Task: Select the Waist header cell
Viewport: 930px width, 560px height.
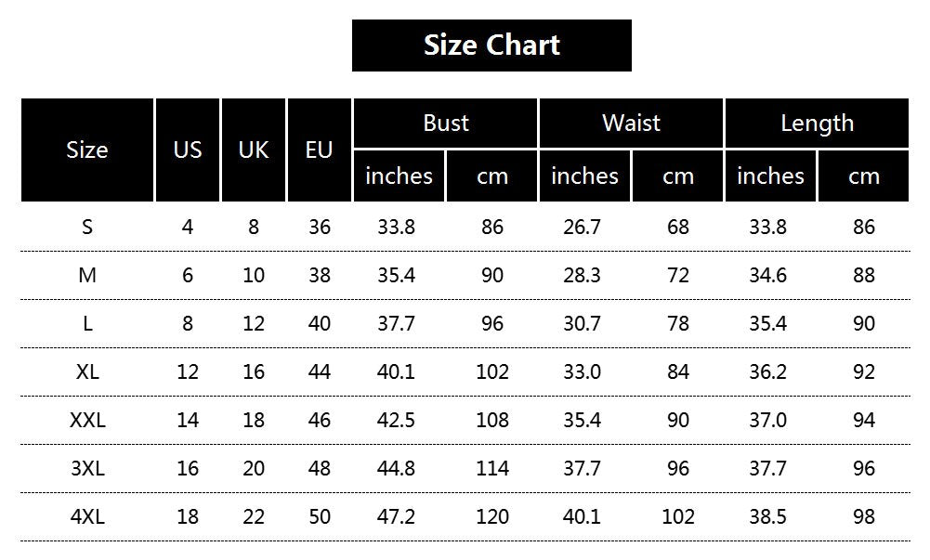Action: point(631,124)
